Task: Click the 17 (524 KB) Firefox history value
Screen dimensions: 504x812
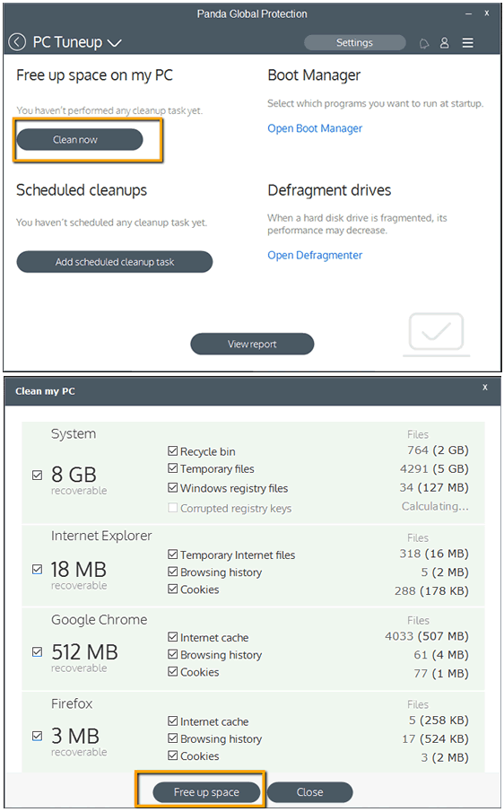Action: [435, 739]
